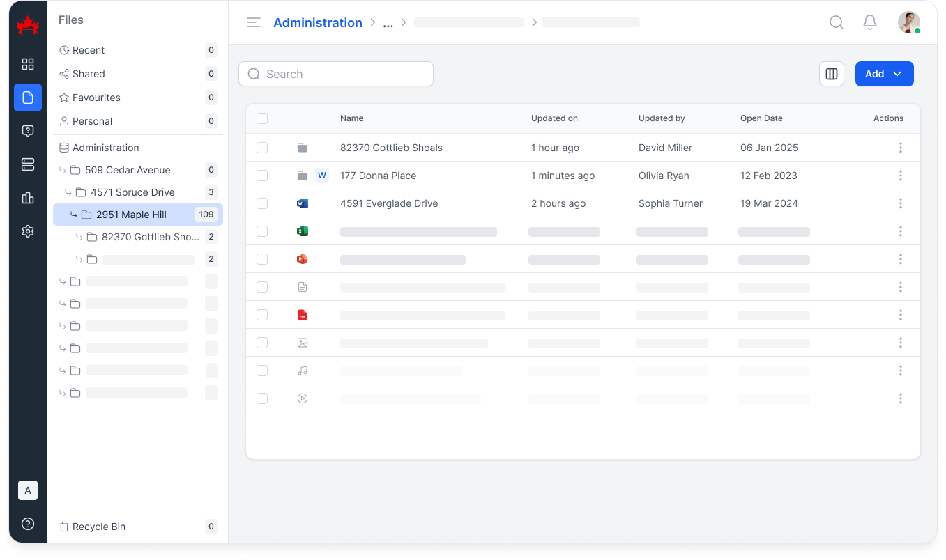Check the box for 82370 Gottlieb Shoals
946x560 pixels.
262,148
